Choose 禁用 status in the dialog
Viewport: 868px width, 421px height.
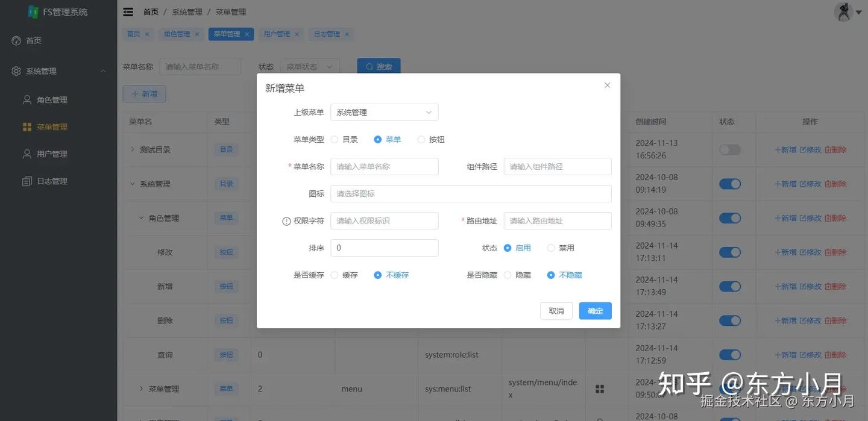pos(550,248)
